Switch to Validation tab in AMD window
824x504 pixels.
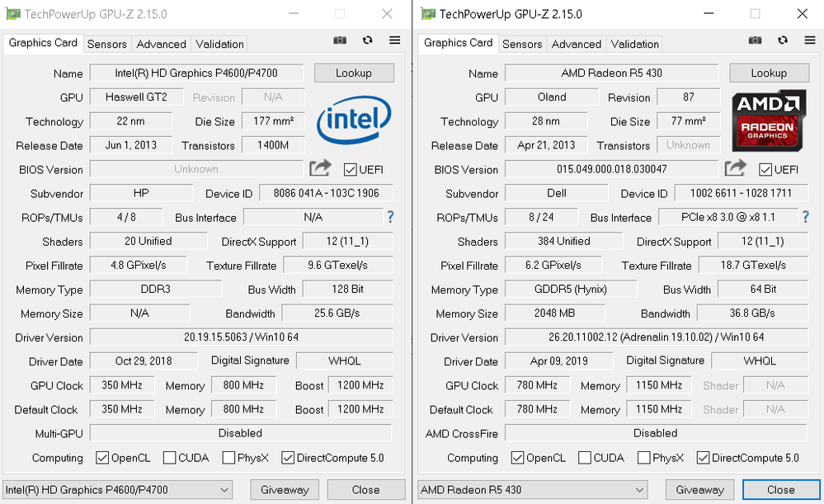click(x=635, y=45)
